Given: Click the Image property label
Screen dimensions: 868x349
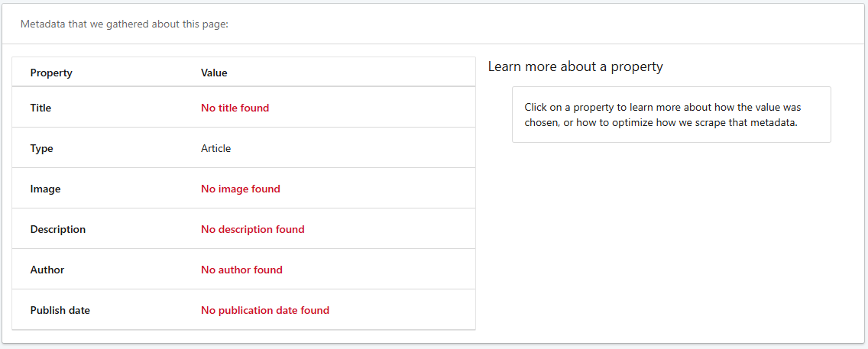Looking at the screenshot, I should tap(45, 189).
